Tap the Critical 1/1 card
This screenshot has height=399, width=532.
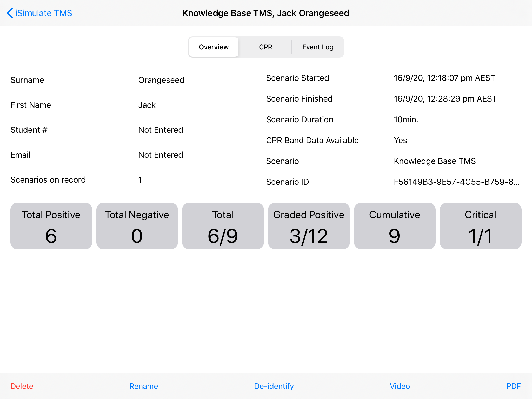[480, 226]
